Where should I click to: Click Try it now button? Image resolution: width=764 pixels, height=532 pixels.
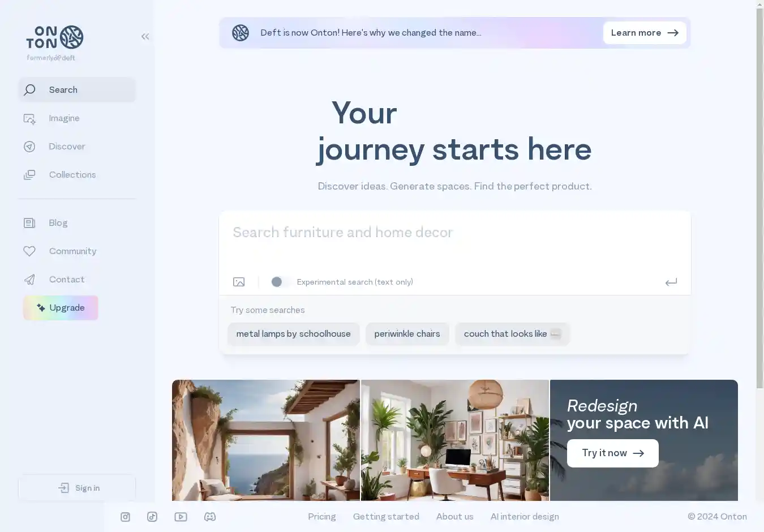point(613,453)
